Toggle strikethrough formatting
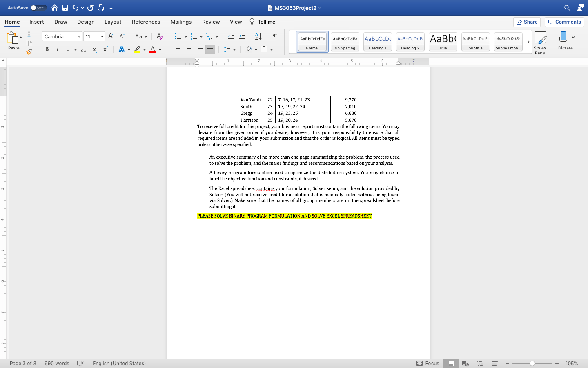Image resolution: width=588 pixels, height=368 pixels. click(x=84, y=49)
